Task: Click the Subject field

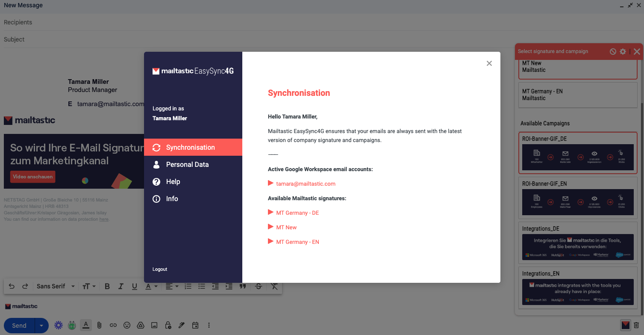Action: coord(322,39)
